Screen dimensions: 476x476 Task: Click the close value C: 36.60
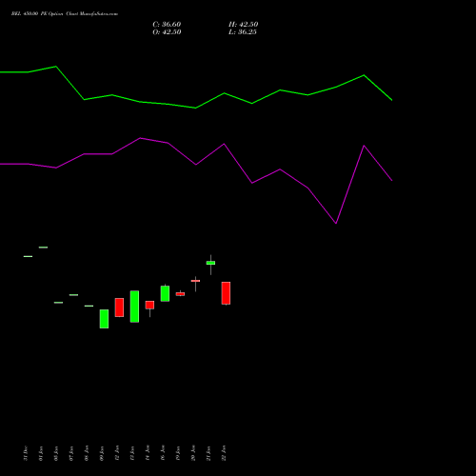[x=167, y=25]
